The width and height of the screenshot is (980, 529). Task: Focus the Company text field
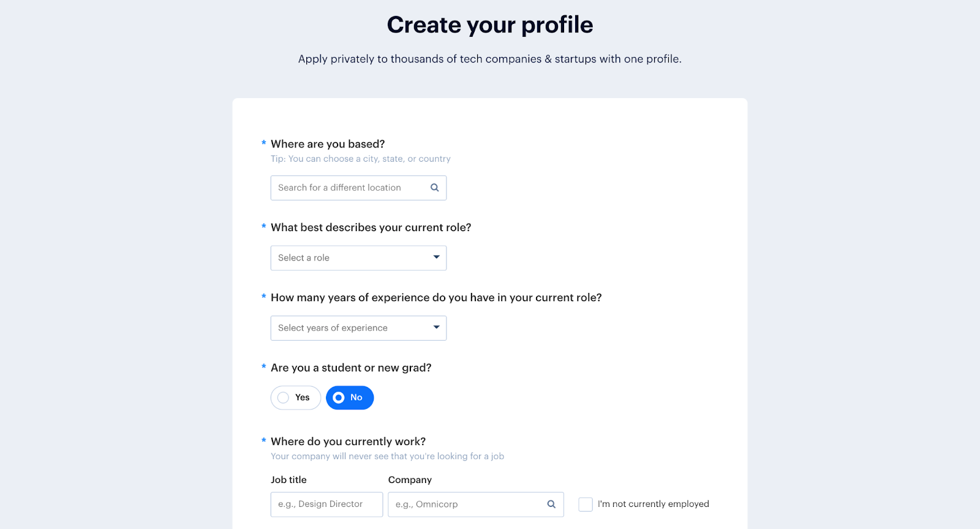(466, 504)
